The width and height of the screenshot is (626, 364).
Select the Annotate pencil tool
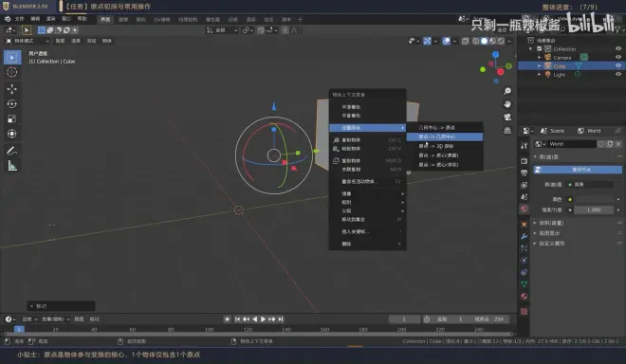coord(12,151)
